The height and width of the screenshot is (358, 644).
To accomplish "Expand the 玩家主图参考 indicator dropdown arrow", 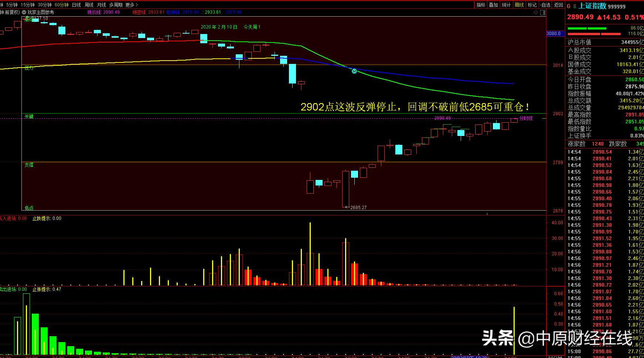I will pyautogui.click(x=24, y=12).
